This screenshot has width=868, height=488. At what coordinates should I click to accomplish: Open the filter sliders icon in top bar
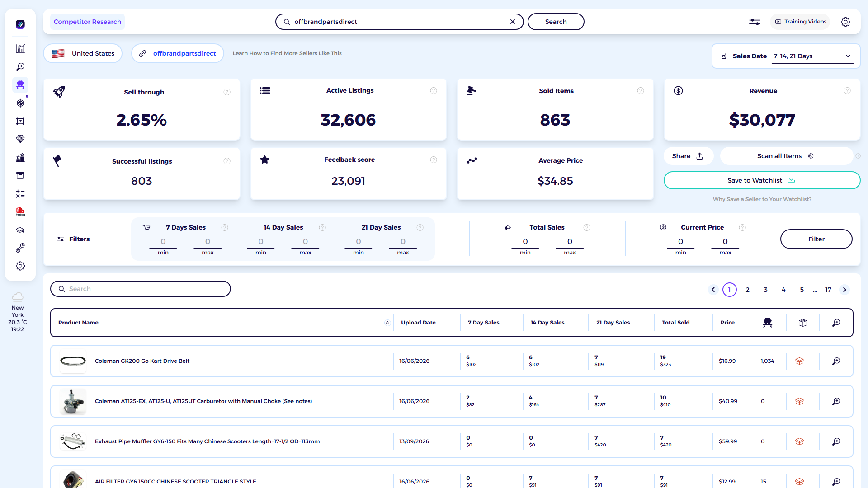(755, 22)
